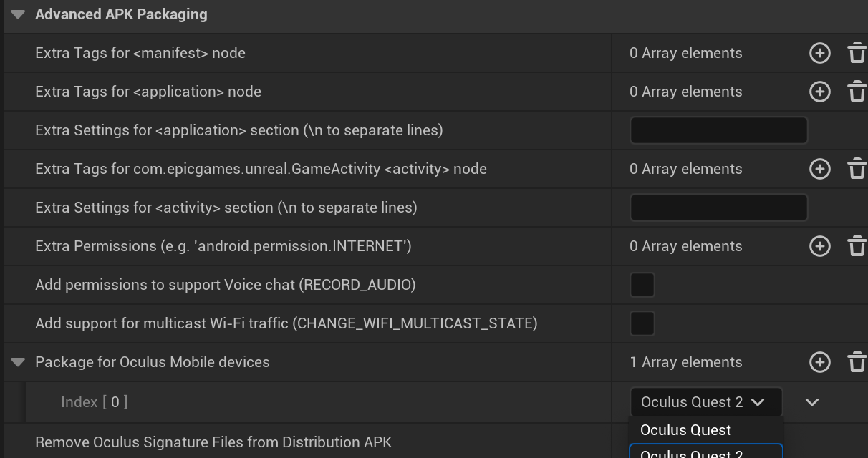Open Index 0 element options chevron
This screenshot has height=458, width=868.
(811, 402)
